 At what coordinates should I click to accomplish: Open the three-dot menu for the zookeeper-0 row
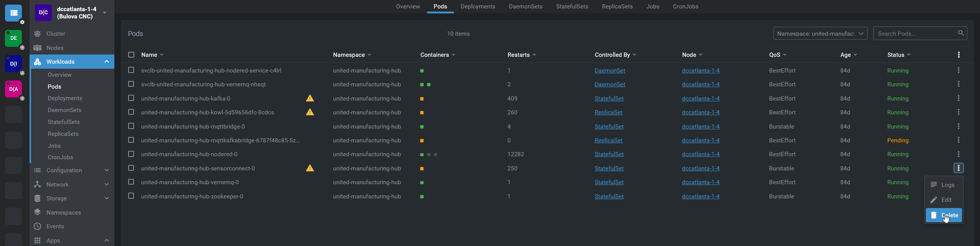(x=958, y=196)
